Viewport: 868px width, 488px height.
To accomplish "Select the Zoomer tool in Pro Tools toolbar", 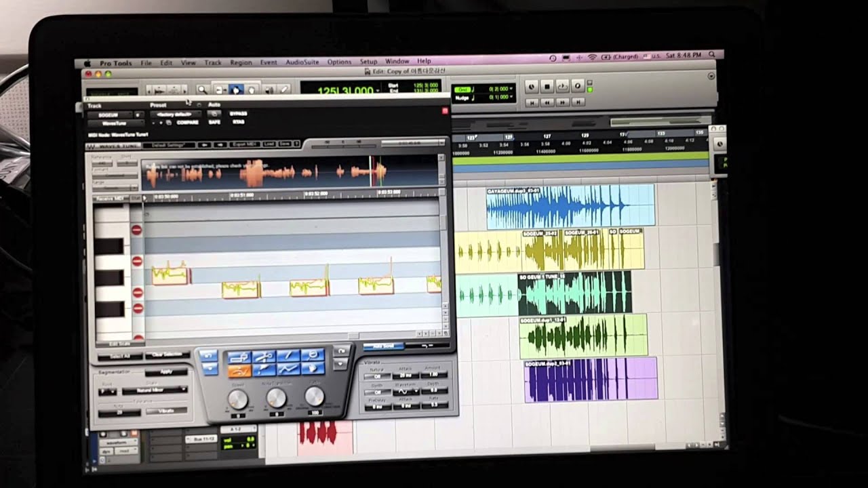I will (203, 89).
